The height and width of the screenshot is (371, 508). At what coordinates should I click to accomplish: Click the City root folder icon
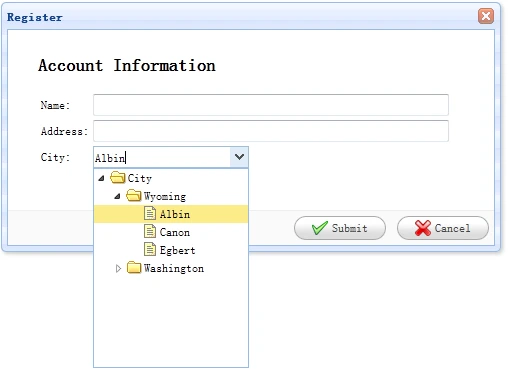[x=118, y=178]
